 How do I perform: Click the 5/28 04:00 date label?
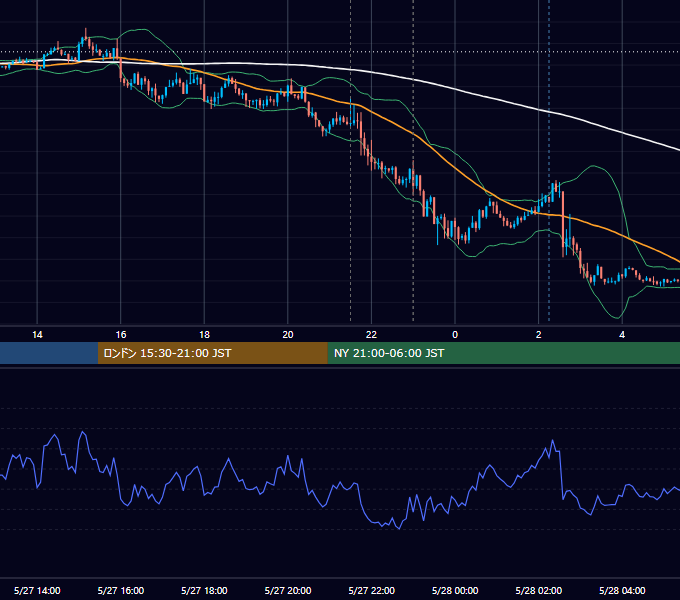622,590
